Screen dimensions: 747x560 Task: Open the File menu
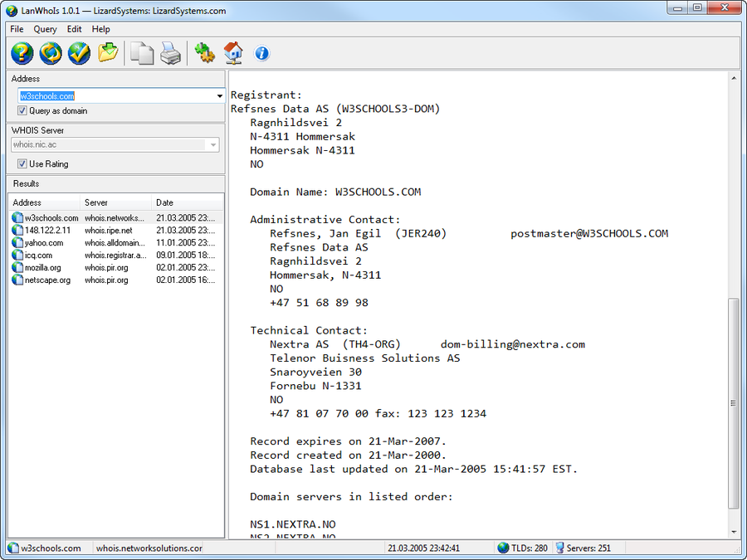pos(17,29)
